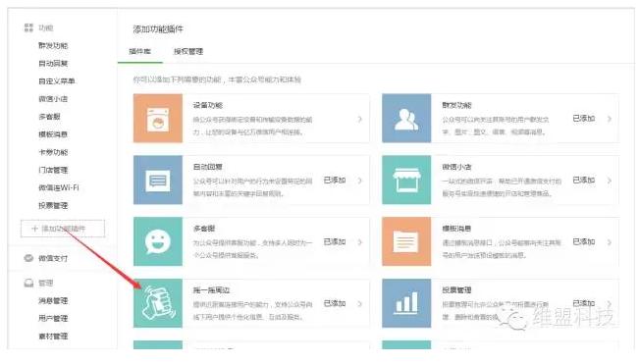
Task: Expand the 自动回复 card chevron arrow
Action: tap(360, 181)
